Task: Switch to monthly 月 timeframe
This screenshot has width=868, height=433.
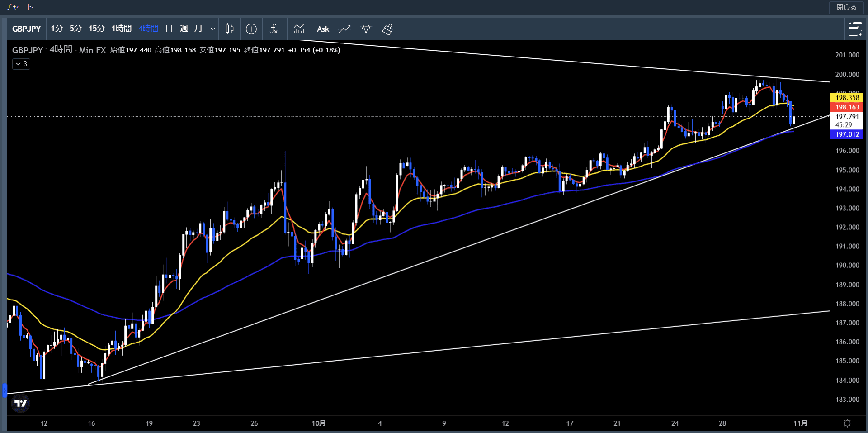Action: tap(198, 29)
